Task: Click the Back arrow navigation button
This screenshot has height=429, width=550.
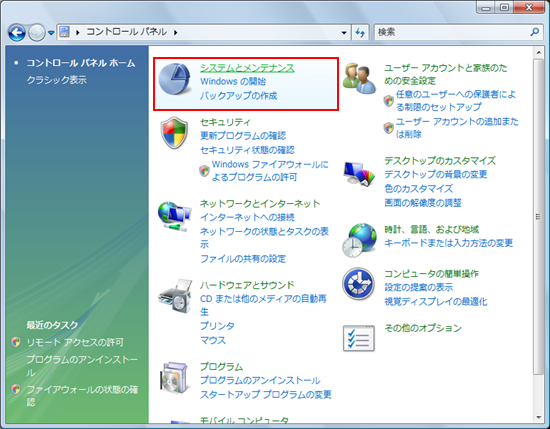Action: (x=17, y=33)
